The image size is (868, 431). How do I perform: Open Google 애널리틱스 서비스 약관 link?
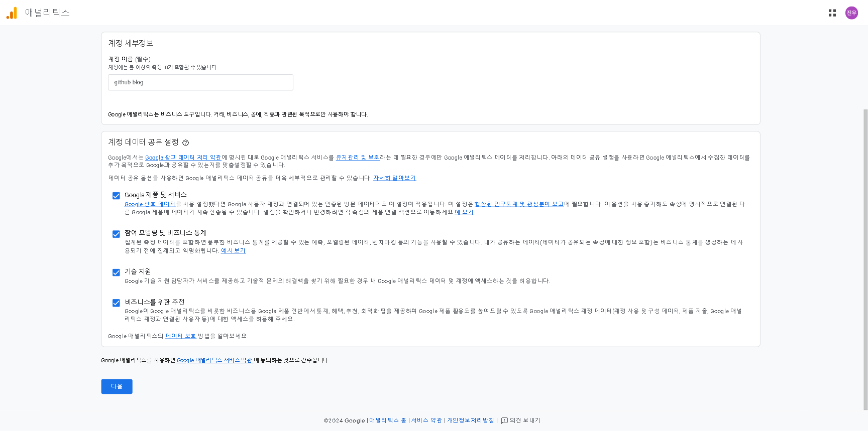click(215, 360)
